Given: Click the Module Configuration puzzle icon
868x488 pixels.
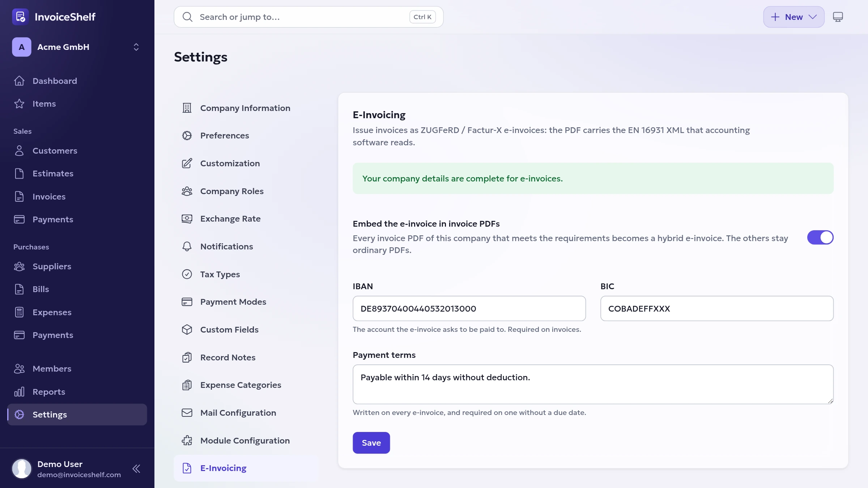Looking at the screenshot, I should [187, 441].
